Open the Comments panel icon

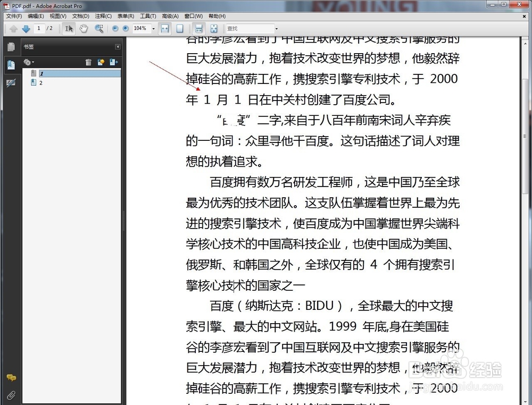(x=11, y=377)
